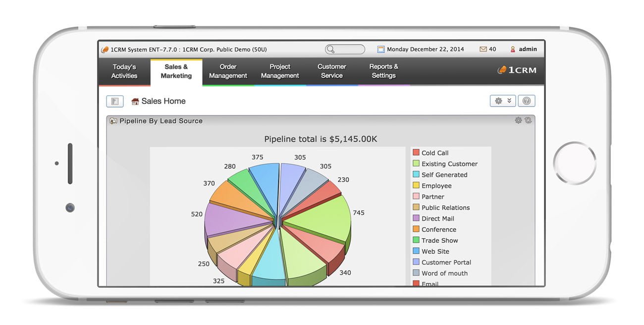Select the Word of mouth legend entry
The width and height of the screenshot is (644, 325).
coord(440,273)
